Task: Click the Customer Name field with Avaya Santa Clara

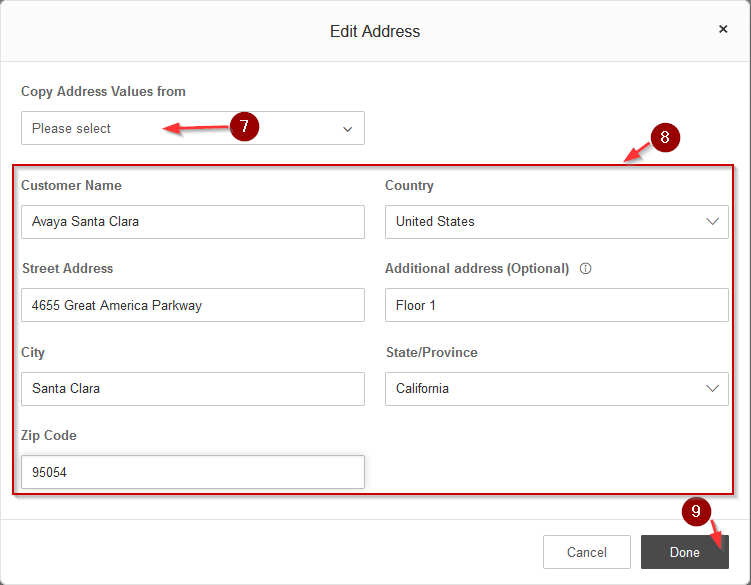Action: (193, 222)
